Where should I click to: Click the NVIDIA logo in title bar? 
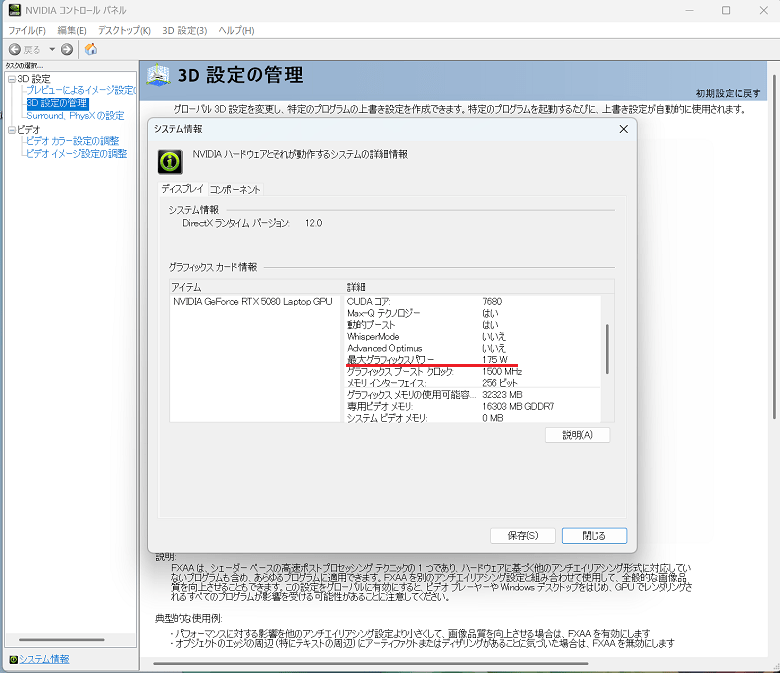13,11
